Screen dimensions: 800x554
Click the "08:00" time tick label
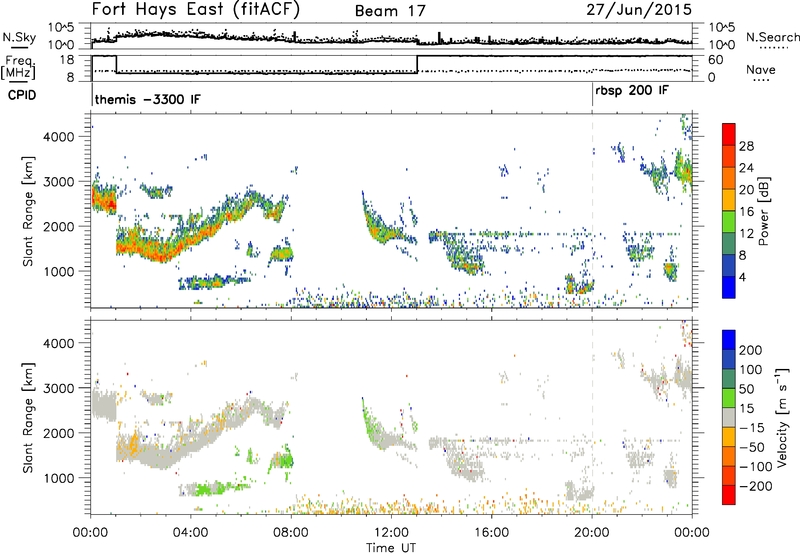[x=290, y=533]
